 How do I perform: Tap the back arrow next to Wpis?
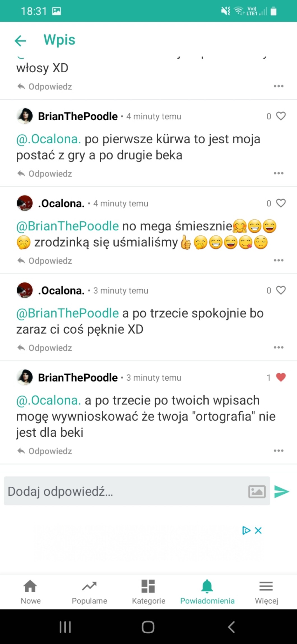[x=20, y=41]
